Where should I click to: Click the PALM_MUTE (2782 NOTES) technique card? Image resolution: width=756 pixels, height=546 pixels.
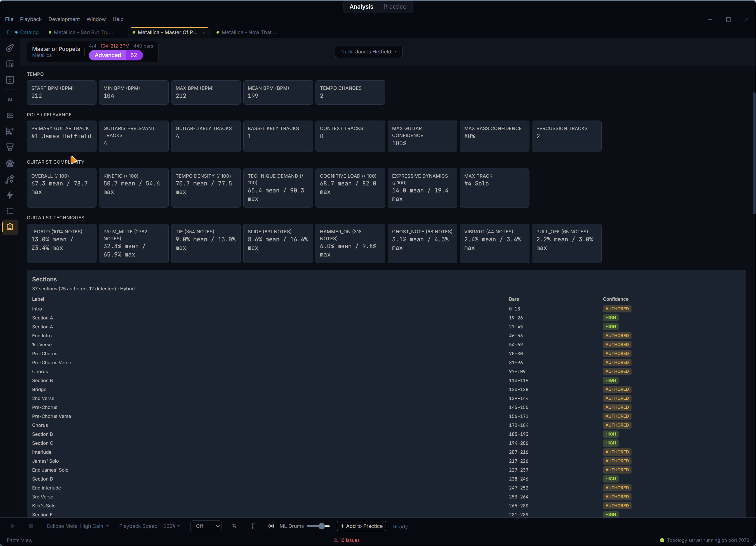(x=134, y=243)
